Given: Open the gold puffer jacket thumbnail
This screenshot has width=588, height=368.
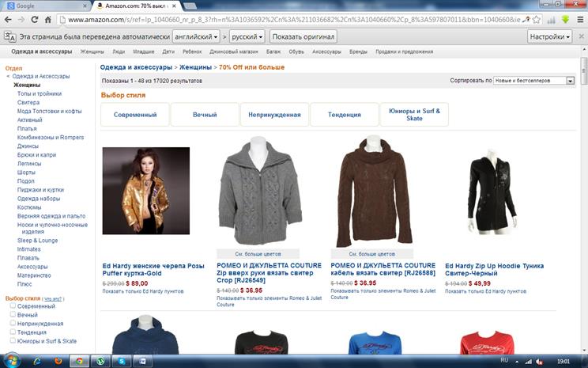Looking at the screenshot, I should [x=146, y=191].
